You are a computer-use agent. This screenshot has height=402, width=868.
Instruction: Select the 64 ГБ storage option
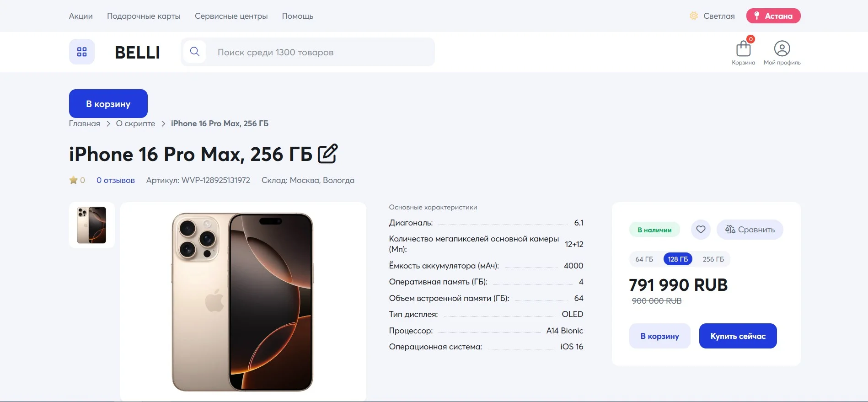[644, 259]
